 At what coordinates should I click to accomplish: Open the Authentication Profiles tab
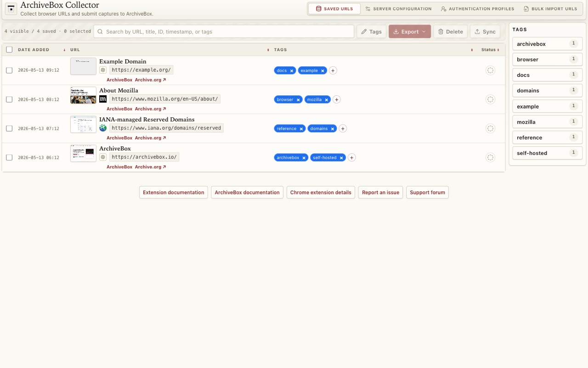[478, 9]
